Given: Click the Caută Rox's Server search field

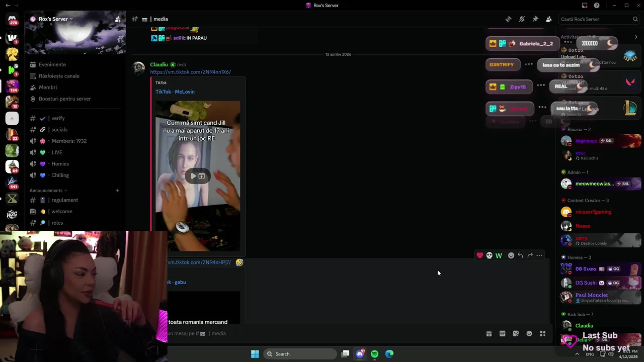Looking at the screenshot, I should [x=599, y=19].
